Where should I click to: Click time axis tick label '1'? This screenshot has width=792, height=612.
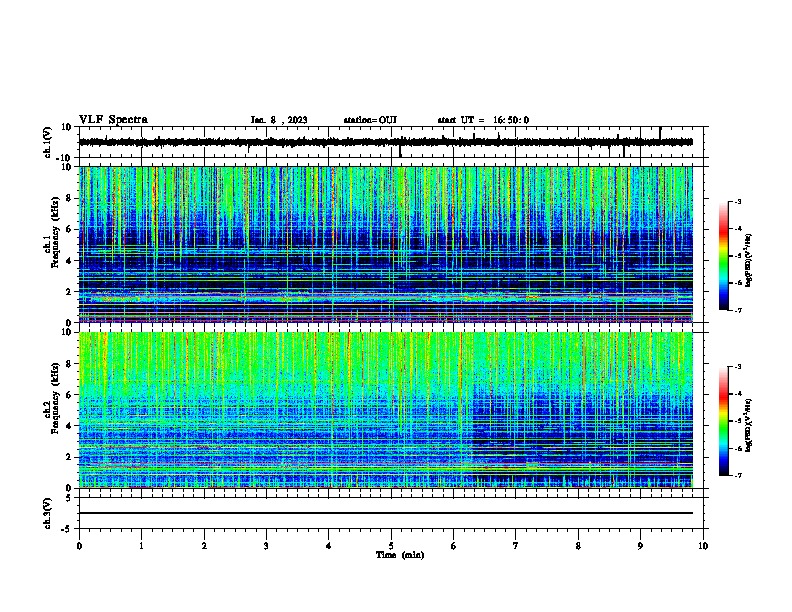[141, 546]
